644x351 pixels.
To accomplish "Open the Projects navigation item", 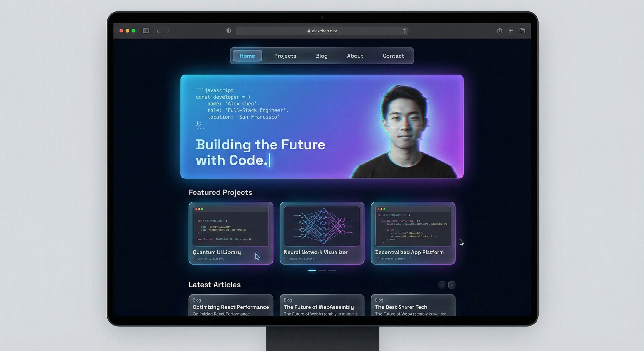I will point(285,56).
